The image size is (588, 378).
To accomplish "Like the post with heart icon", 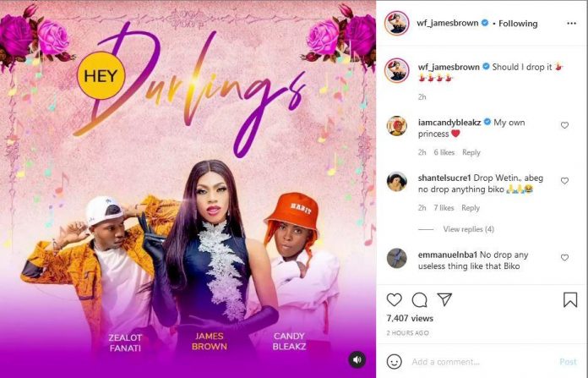I will click(395, 299).
